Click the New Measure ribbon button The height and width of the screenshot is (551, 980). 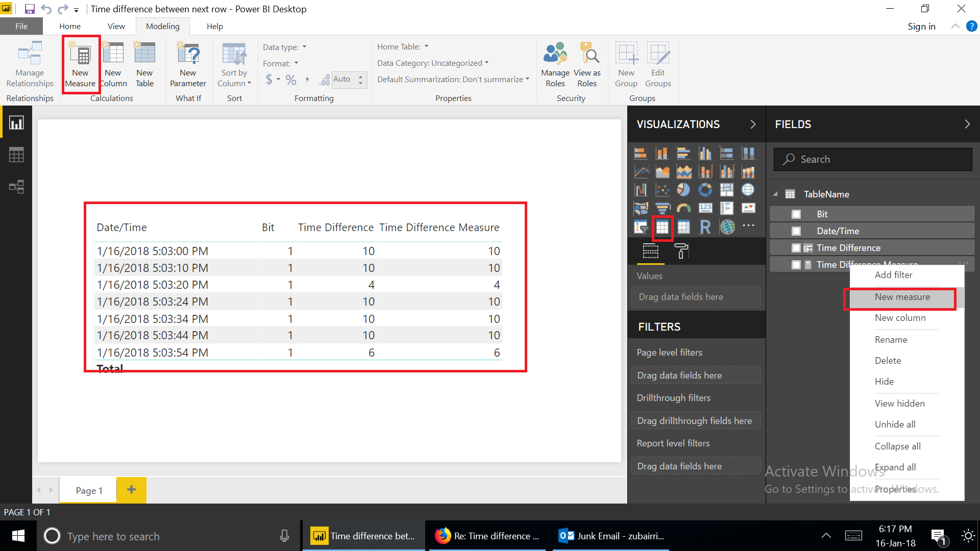(81, 64)
